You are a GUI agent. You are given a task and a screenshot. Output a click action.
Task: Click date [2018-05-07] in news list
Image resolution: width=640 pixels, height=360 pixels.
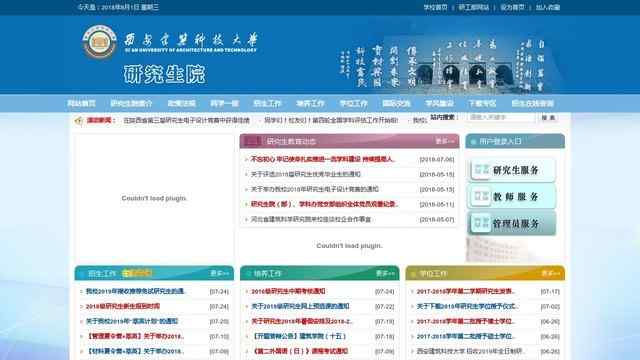click(437, 219)
